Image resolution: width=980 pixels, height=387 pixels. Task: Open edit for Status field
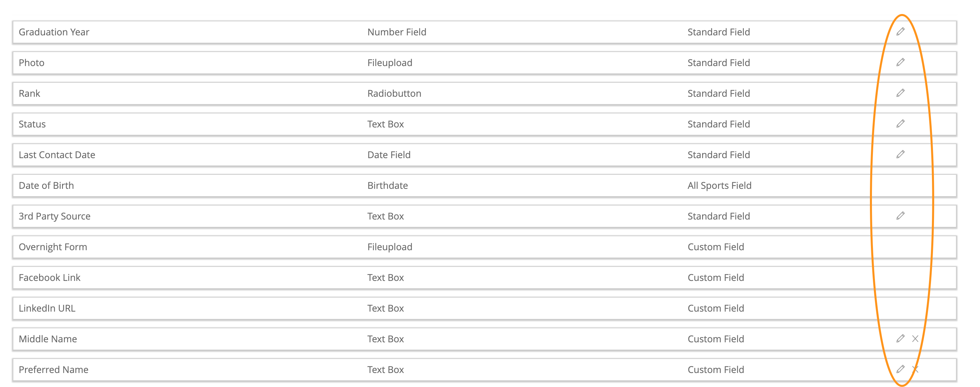[x=900, y=124]
